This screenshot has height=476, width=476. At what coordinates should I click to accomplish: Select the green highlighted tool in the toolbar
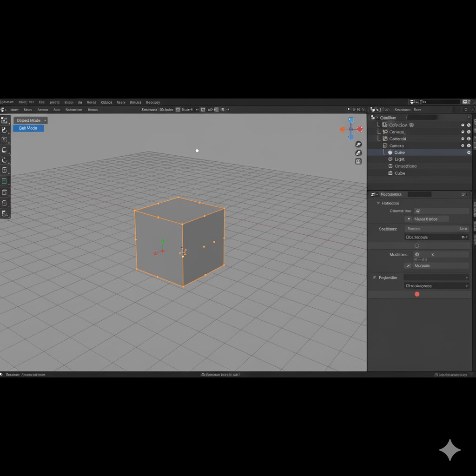click(x=5, y=180)
